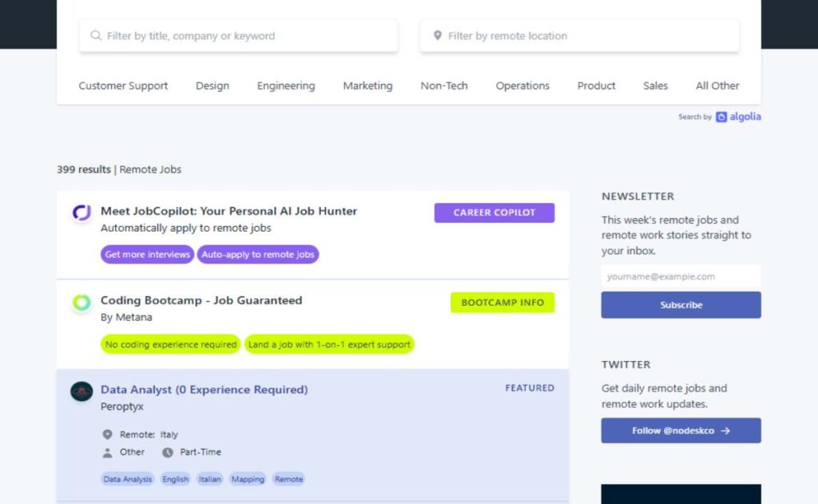The height and width of the screenshot is (504, 818).
Task: Click the No coding experience required tag
Action: click(171, 344)
